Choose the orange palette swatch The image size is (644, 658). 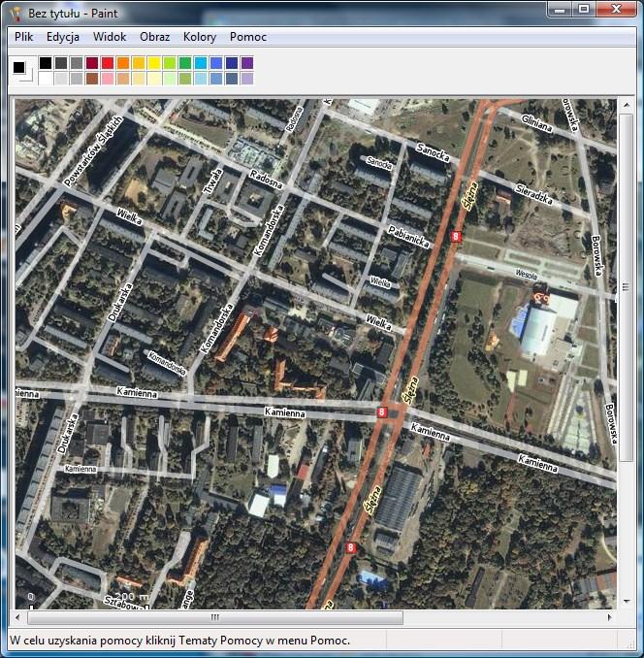[x=123, y=63]
